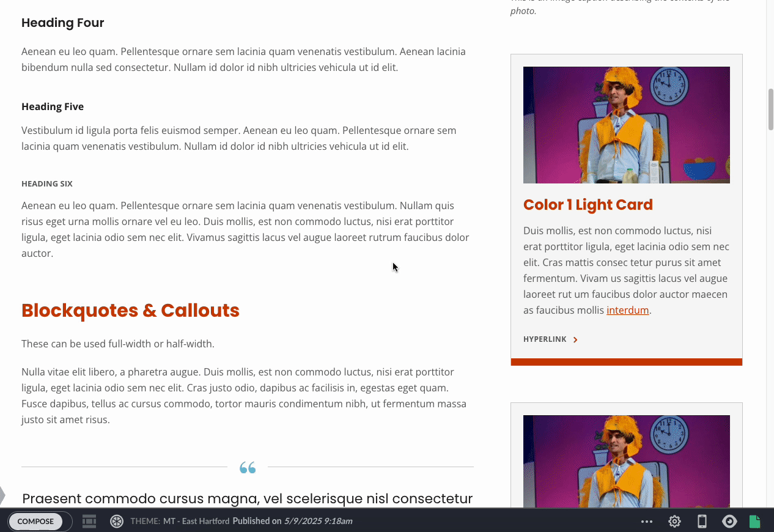Open the first card's photo thumbnail

[627, 125]
